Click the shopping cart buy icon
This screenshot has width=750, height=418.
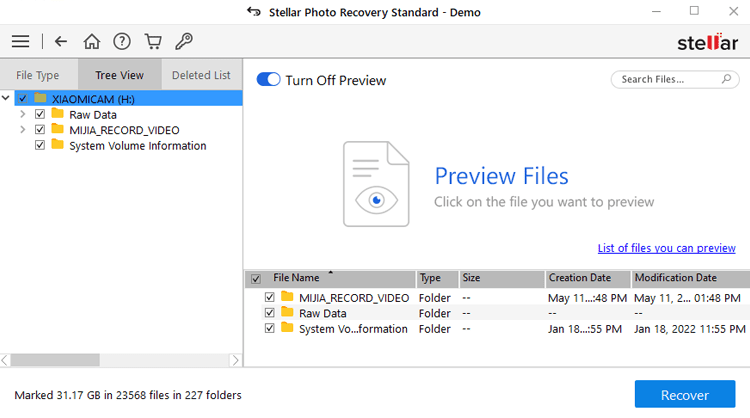tap(153, 42)
